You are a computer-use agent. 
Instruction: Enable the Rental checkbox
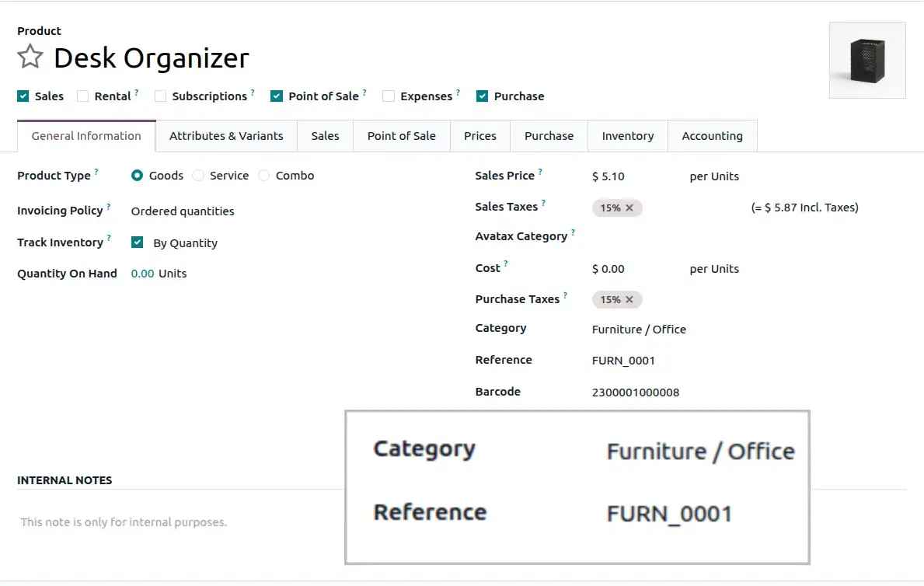82,96
